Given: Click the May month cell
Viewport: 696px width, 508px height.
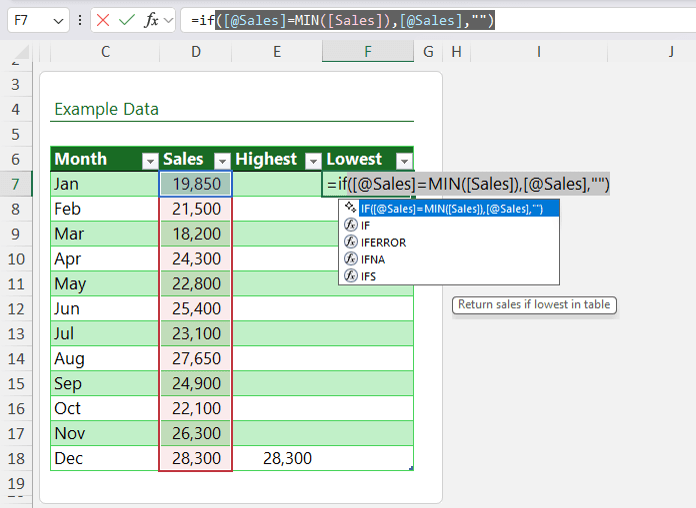Looking at the screenshot, I should pos(105,283).
